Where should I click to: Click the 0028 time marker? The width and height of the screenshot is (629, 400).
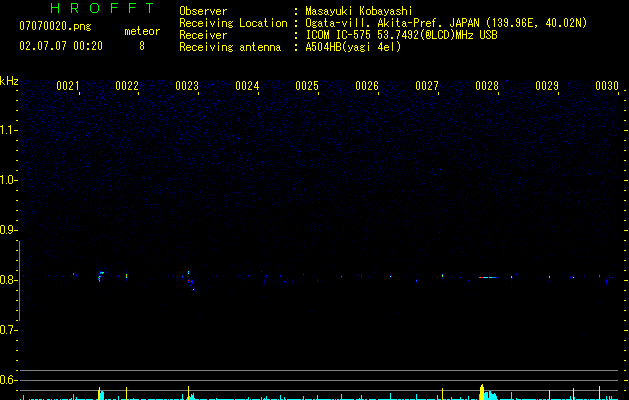pyautogui.click(x=487, y=86)
